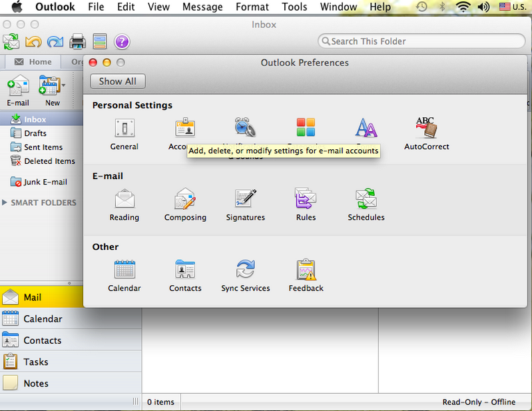
Task: Click the Wi-Fi menu bar icon
Action: click(x=463, y=7)
